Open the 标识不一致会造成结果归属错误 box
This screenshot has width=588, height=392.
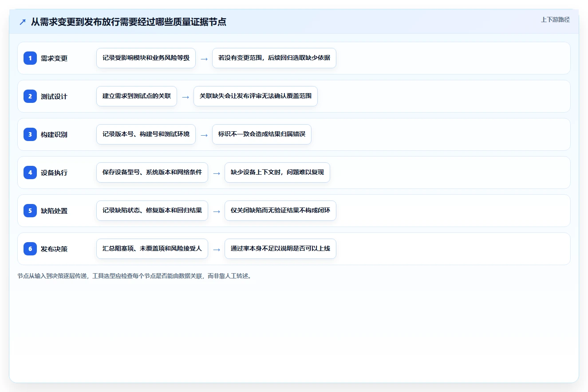[262, 134]
